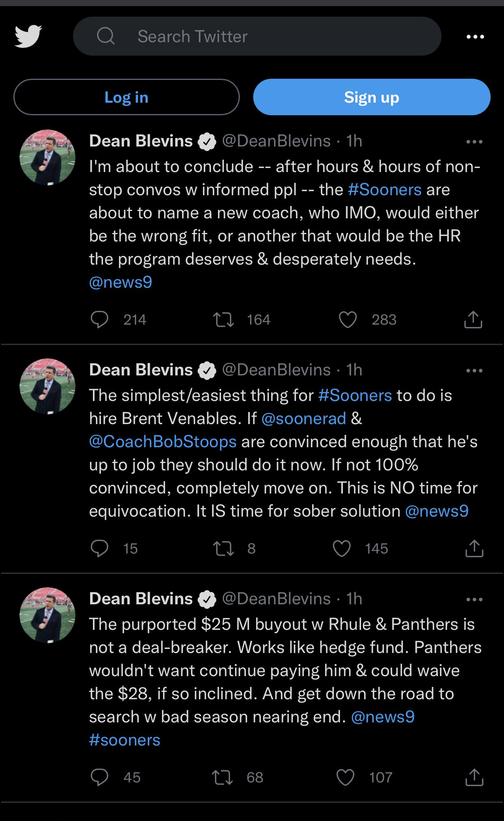Open the @CoachBobStoops mention link
Image resolution: width=504 pixels, height=821 pixels.
[x=163, y=441]
